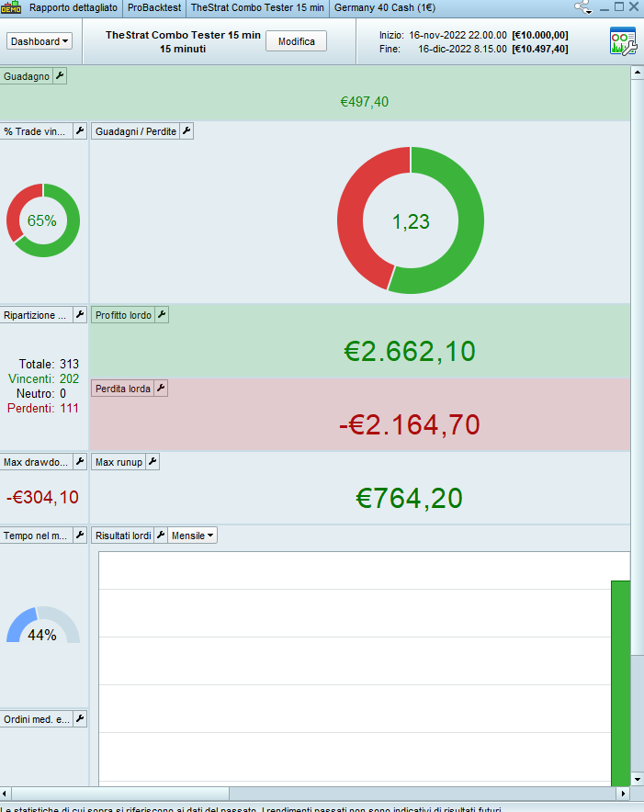Click the 44% time in market gauge
644x812 pixels.
coord(43,625)
